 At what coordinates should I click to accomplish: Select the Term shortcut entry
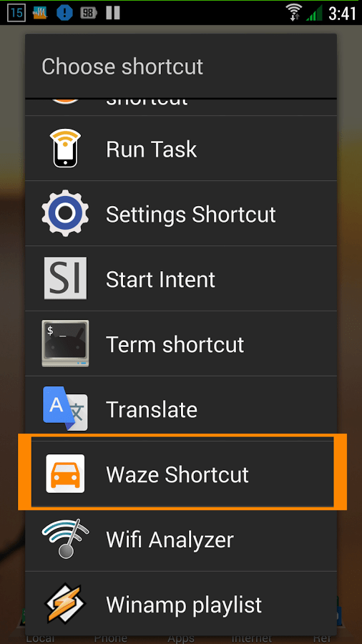(x=181, y=343)
